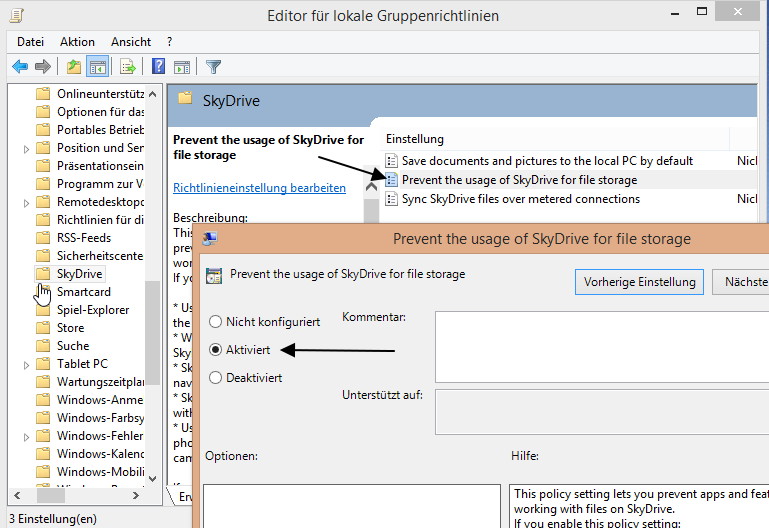Click the Forward arrow toolbar icon
The image size is (769, 528).
pos(43,66)
